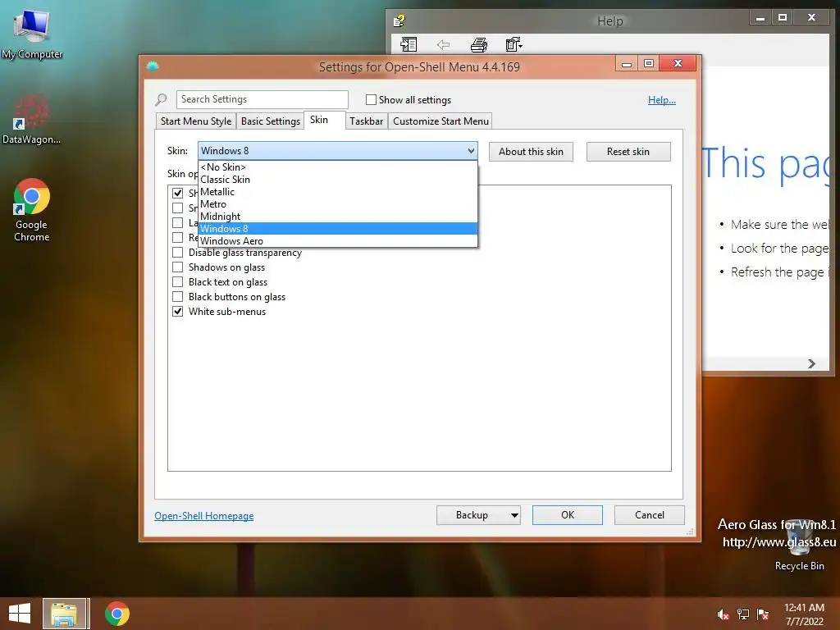Click Hide/Show contents icon in Help window
Viewport: 840px width, 630px height.
[x=409, y=44]
